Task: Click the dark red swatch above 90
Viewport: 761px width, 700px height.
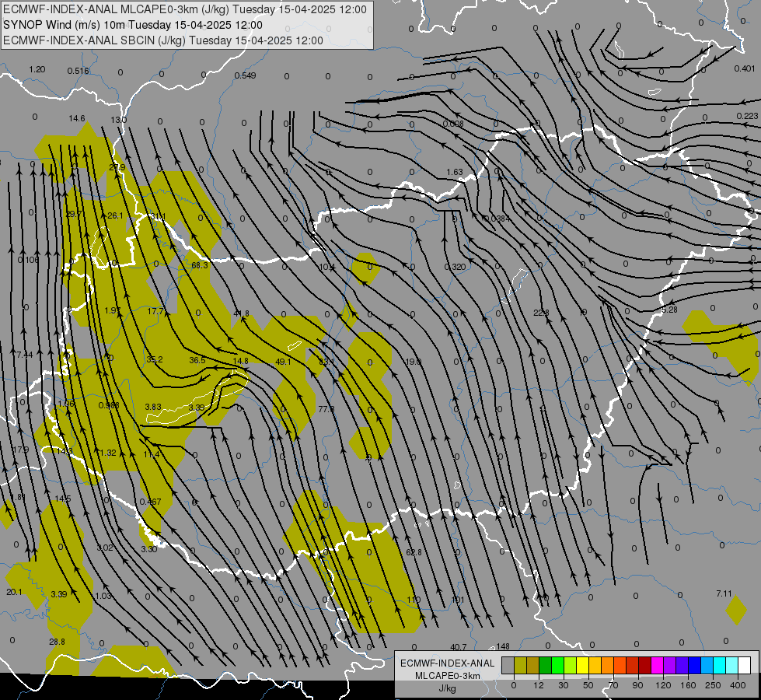Action: click(645, 665)
